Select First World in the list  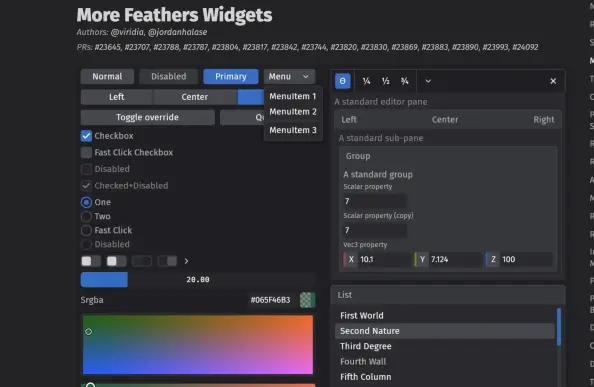coord(445,315)
